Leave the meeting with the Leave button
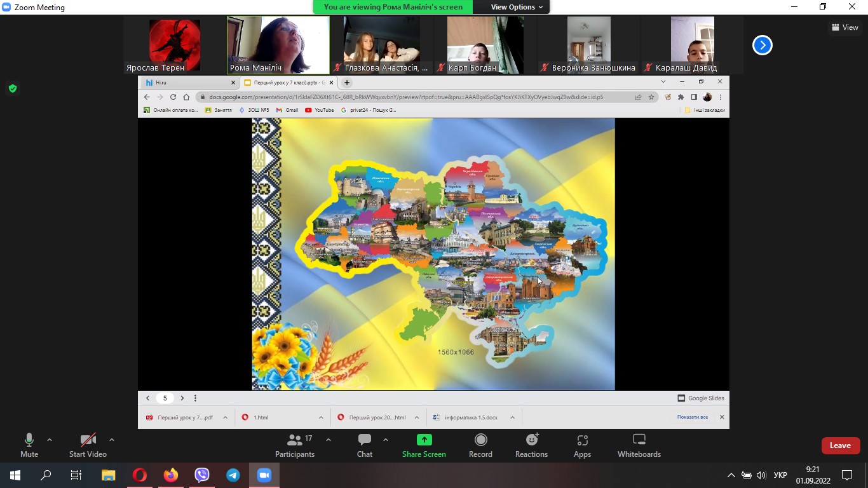868x488 pixels. [840, 445]
